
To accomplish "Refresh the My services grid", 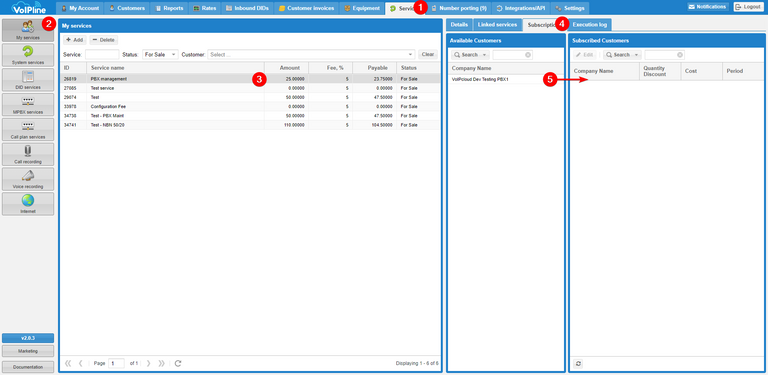I will pyautogui.click(x=178, y=363).
